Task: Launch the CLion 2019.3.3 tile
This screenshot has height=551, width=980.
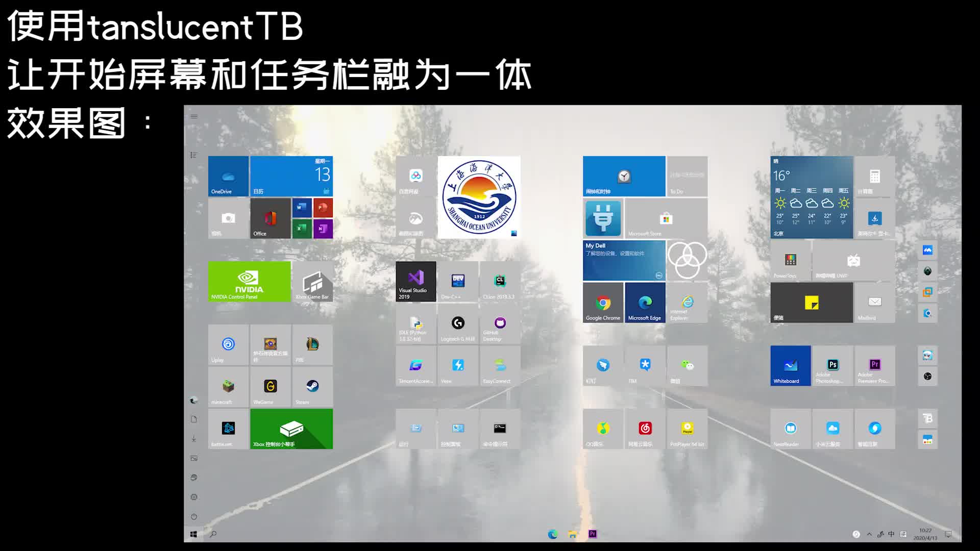Action: (x=500, y=281)
